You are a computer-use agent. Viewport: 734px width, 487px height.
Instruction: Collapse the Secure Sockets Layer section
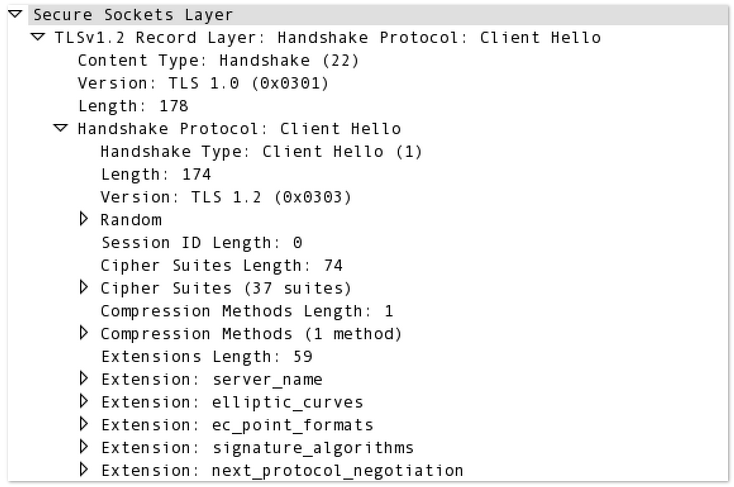tap(17, 15)
